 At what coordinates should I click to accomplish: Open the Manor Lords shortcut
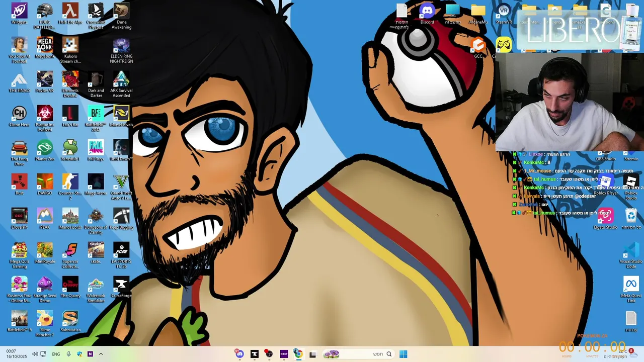pos(70,219)
